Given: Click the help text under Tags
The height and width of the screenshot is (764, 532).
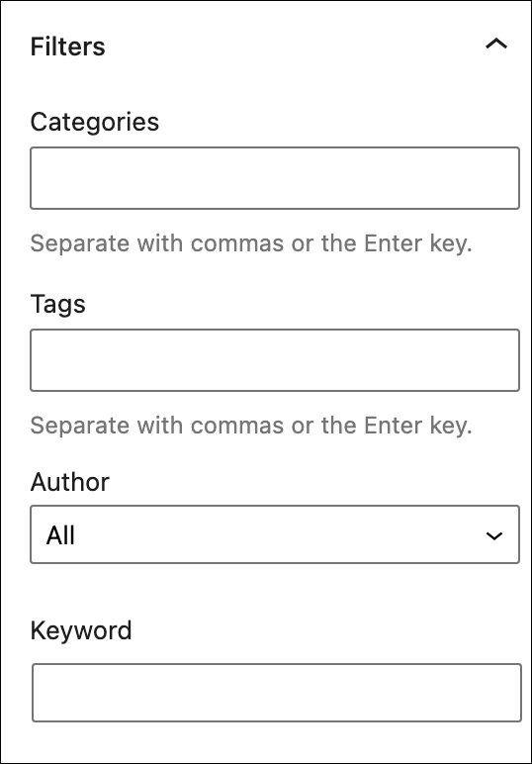Looking at the screenshot, I should pos(251,426).
